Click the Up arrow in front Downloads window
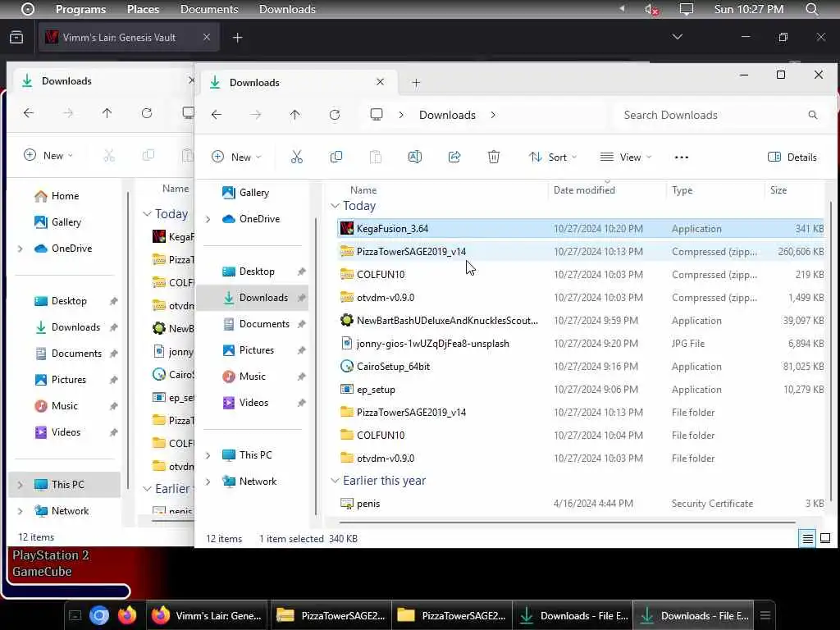The image size is (840, 630). click(294, 115)
